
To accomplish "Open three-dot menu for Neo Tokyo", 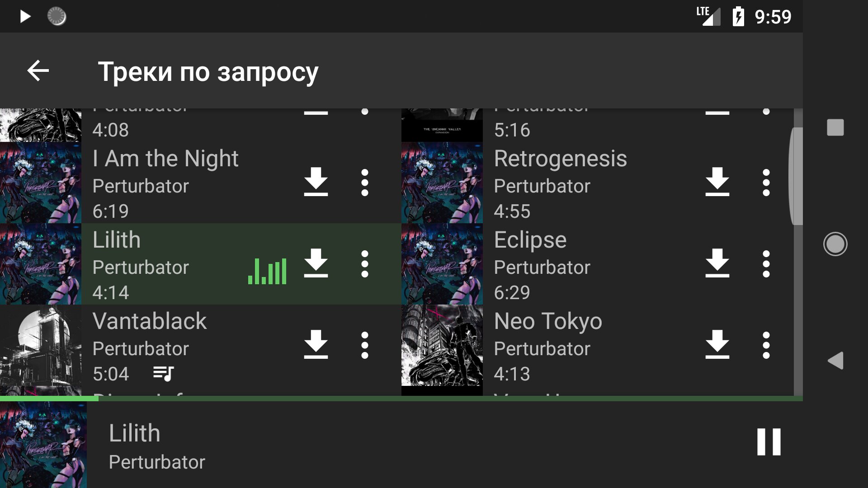I will click(766, 345).
